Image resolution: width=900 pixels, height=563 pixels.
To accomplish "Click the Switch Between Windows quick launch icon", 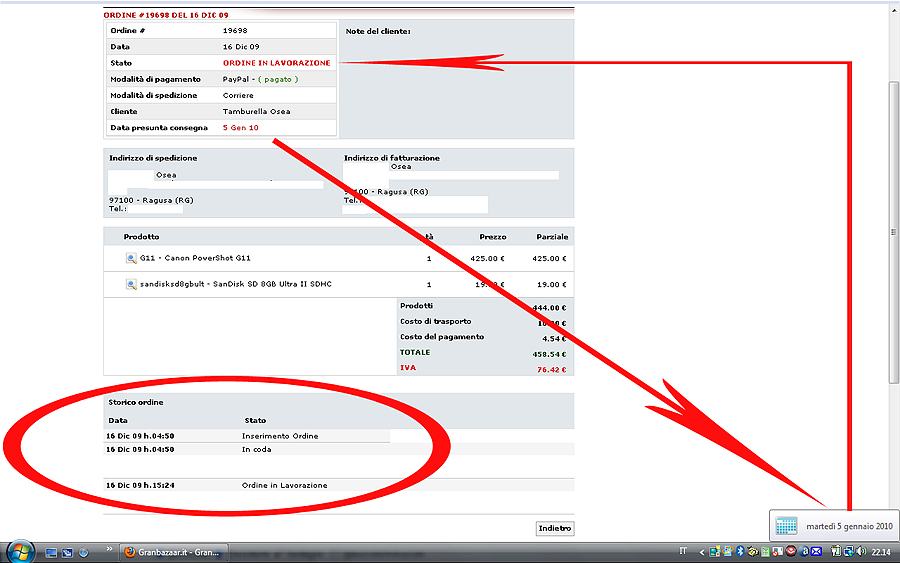I will 67,552.
